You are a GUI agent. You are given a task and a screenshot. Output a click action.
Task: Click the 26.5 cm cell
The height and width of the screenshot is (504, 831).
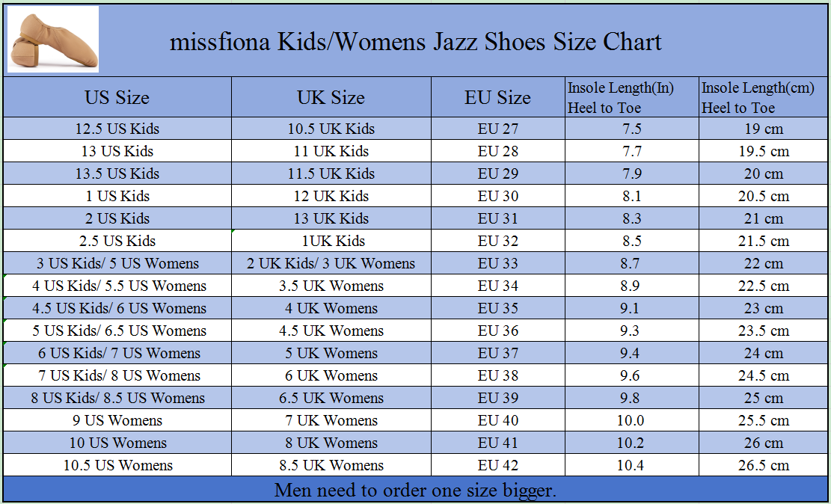pyautogui.click(x=763, y=465)
